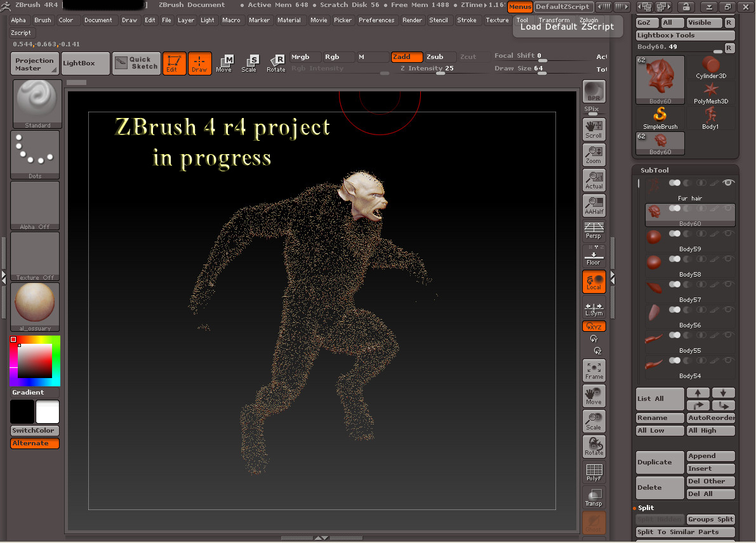Open the Texture Off selector
This screenshot has height=543, width=756.
[x=35, y=256]
